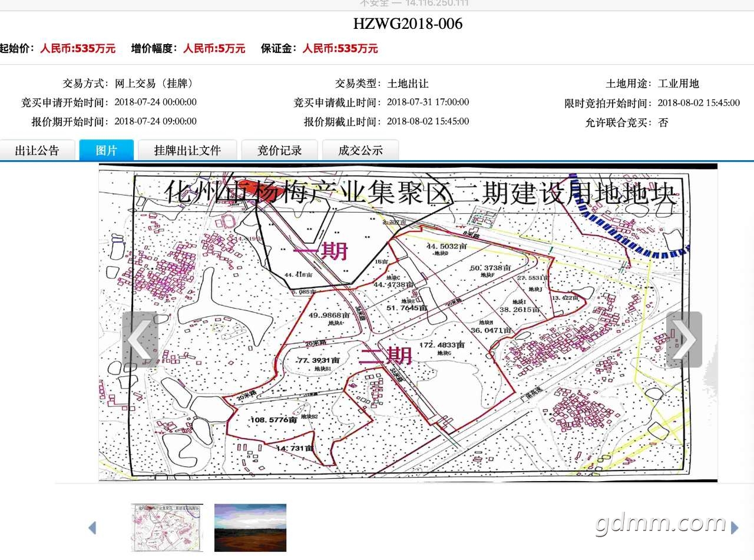Click the previous image arrow on the map
Image resolution: width=754 pixels, height=560 pixels.
point(140,340)
